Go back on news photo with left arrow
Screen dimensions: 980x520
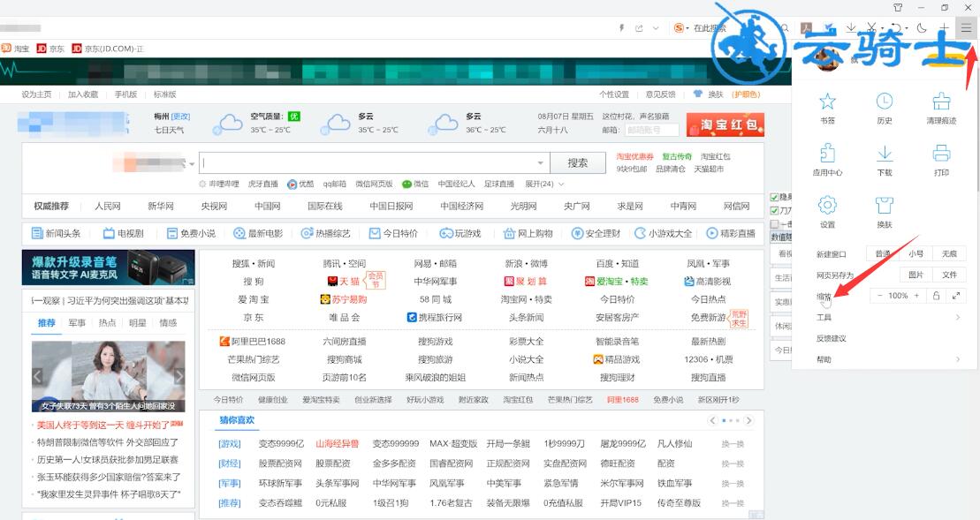[x=37, y=376]
